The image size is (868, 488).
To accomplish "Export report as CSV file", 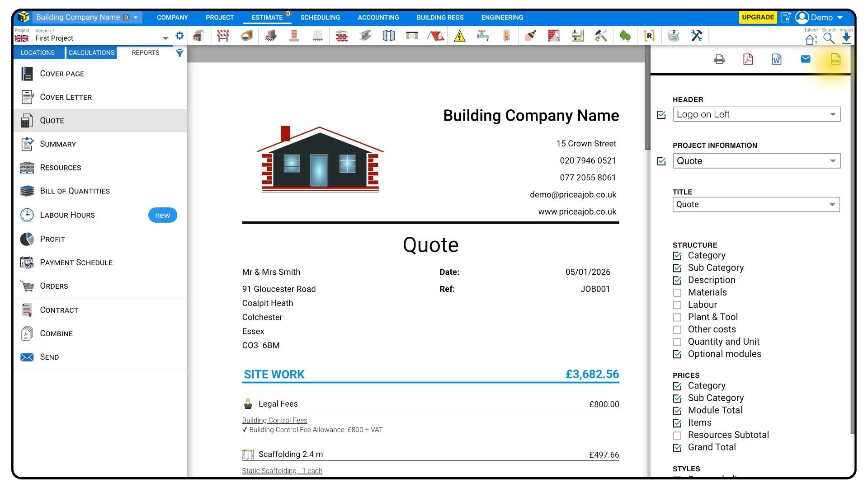I will click(835, 59).
